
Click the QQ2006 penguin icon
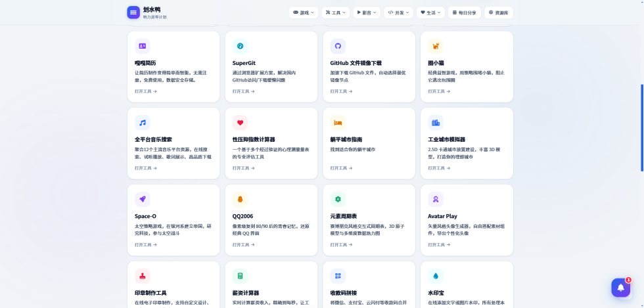[x=241, y=199]
